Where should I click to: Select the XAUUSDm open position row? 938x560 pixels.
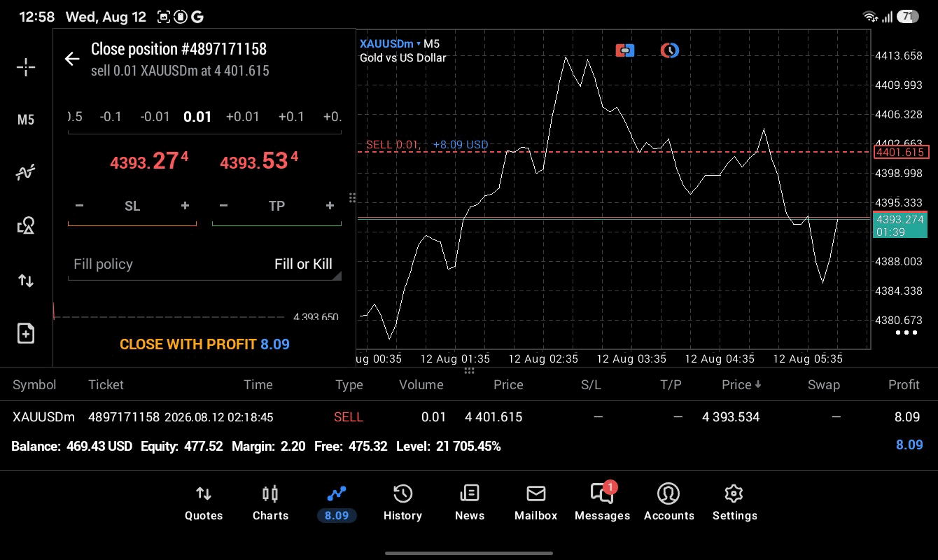coord(469,417)
